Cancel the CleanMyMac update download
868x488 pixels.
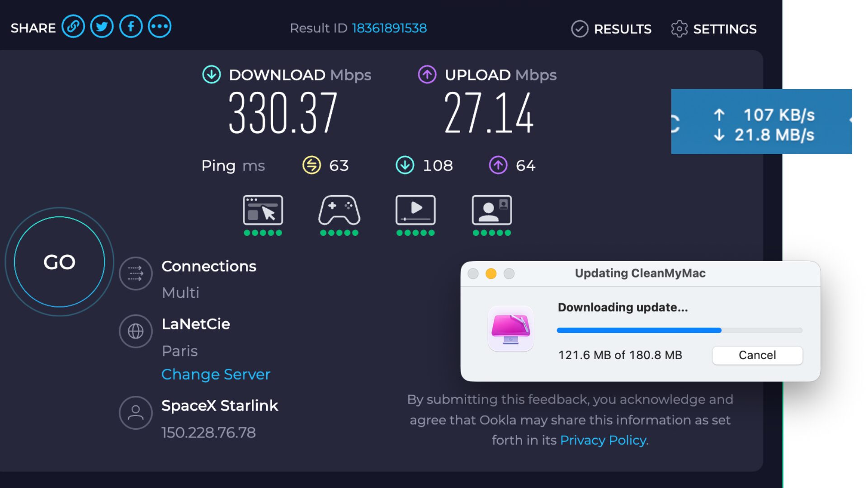(757, 355)
